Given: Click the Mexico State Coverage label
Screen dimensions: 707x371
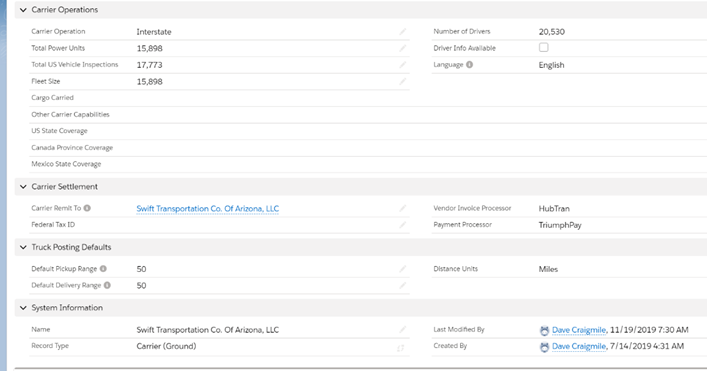Looking at the screenshot, I should click(x=66, y=164).
